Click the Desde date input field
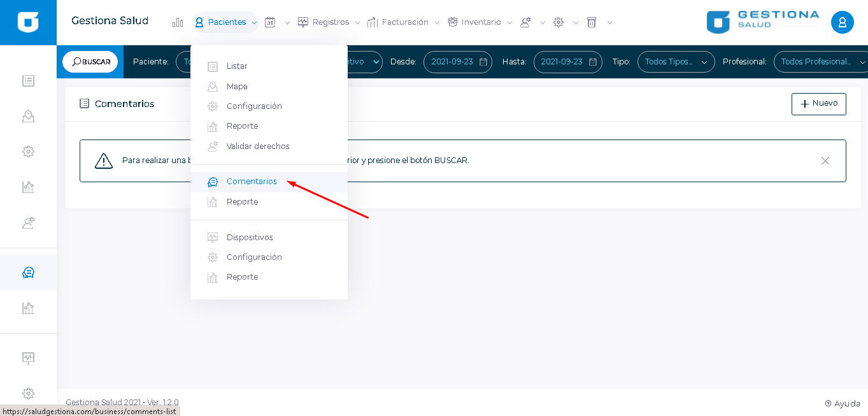This screenshot has width=868, height=416. tap(452, 62)
